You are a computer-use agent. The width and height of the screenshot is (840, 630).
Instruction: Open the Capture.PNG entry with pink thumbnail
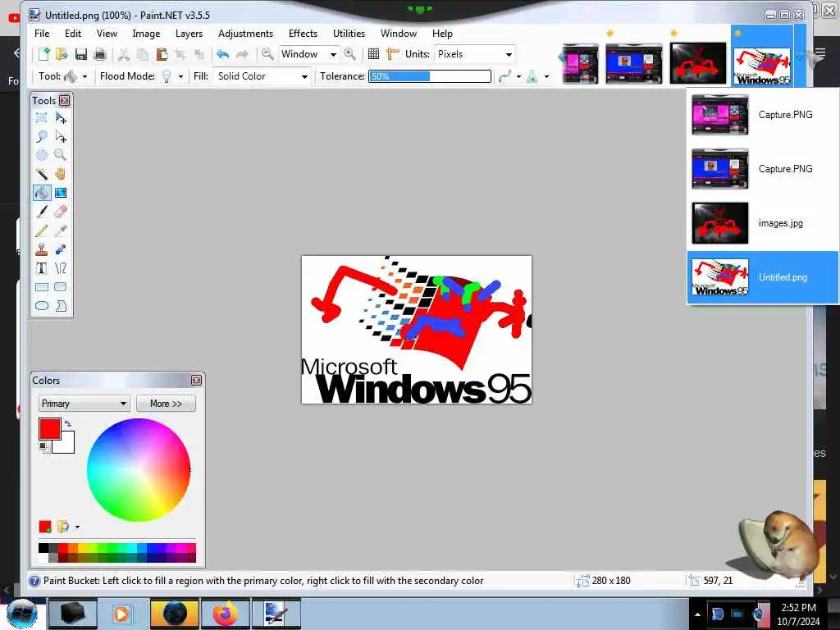coord(762,115)
